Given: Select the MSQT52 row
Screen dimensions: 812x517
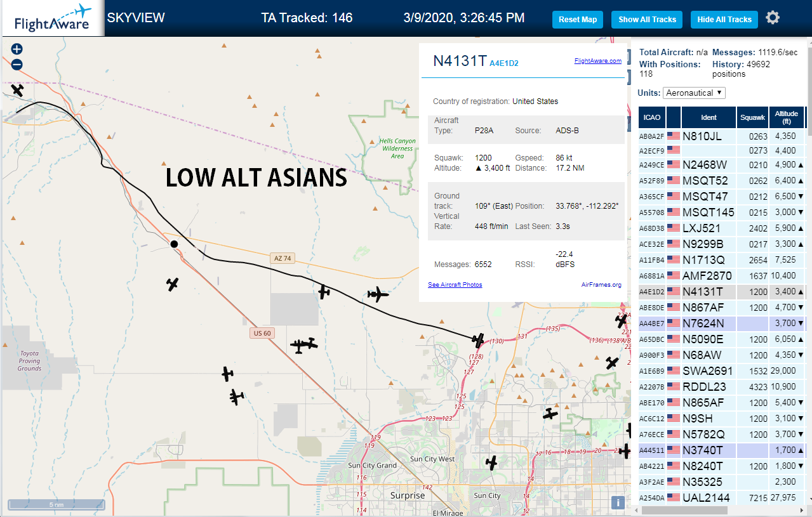Looking at the screenshot, I should click(722, 180).
